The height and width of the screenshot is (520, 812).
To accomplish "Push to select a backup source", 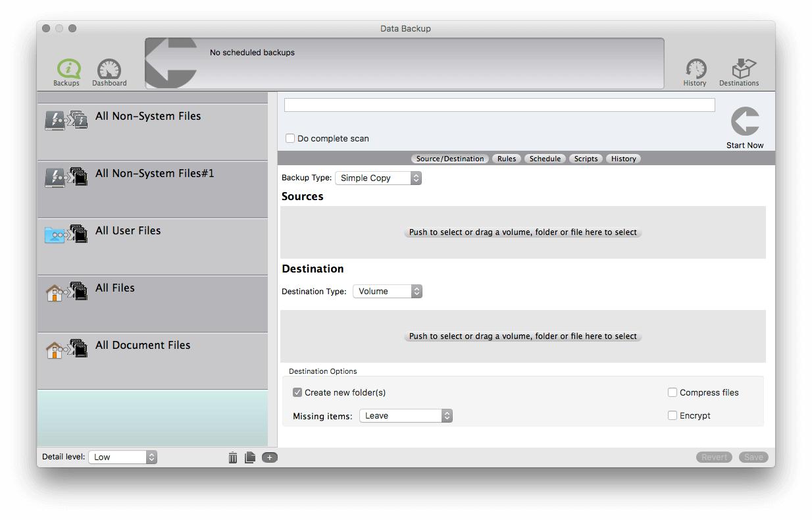I will [522, 232].
